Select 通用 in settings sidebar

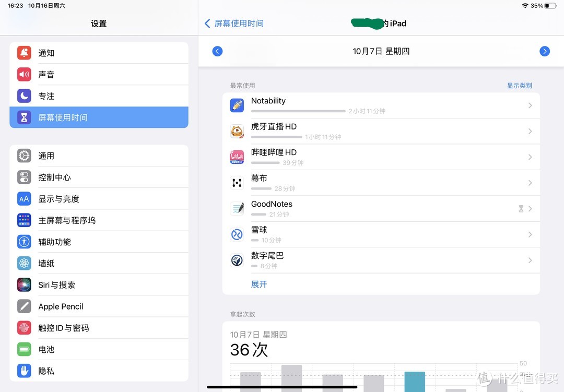pyautogui.click(x=99, y=156)
